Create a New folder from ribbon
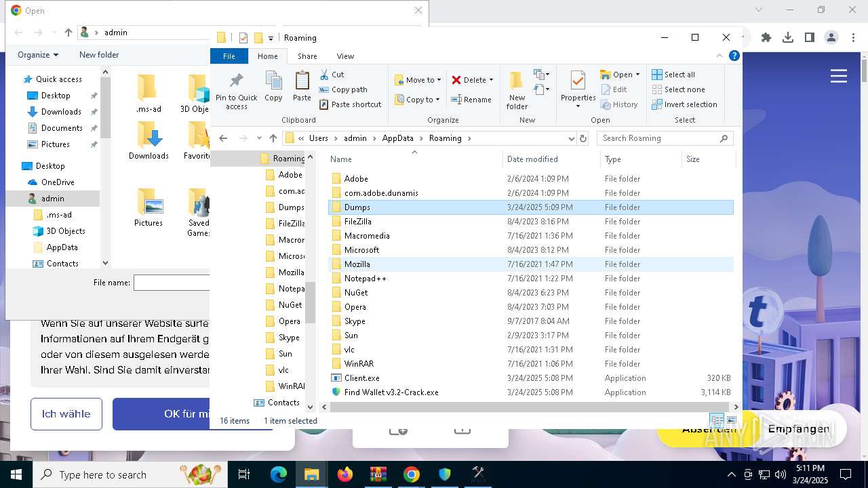 [517, 90]
